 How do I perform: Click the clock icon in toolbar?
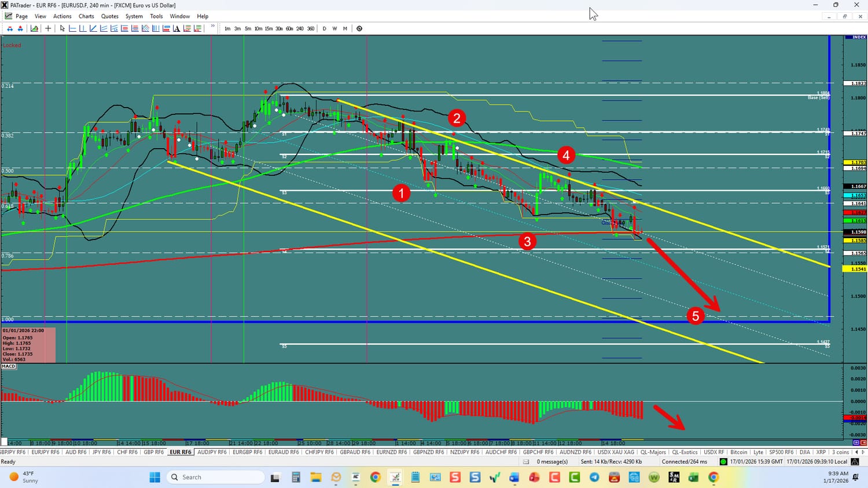pos(359,28)
